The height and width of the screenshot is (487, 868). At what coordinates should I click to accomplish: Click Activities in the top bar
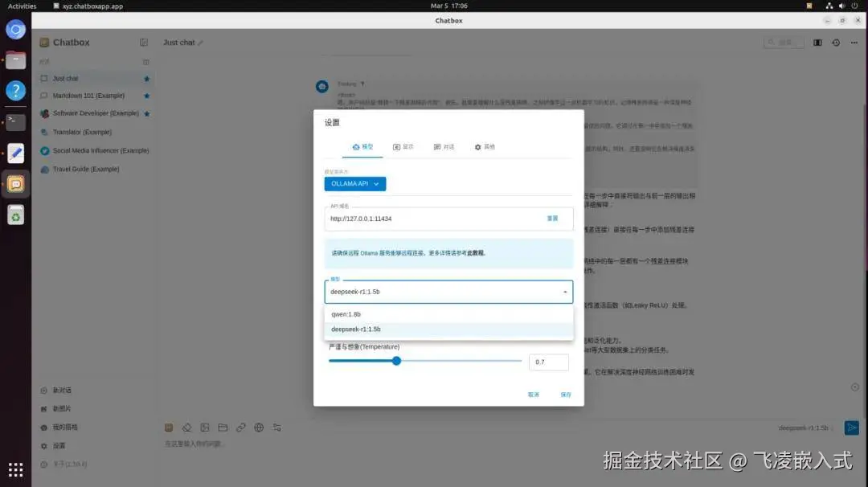[x=23, y=6]
